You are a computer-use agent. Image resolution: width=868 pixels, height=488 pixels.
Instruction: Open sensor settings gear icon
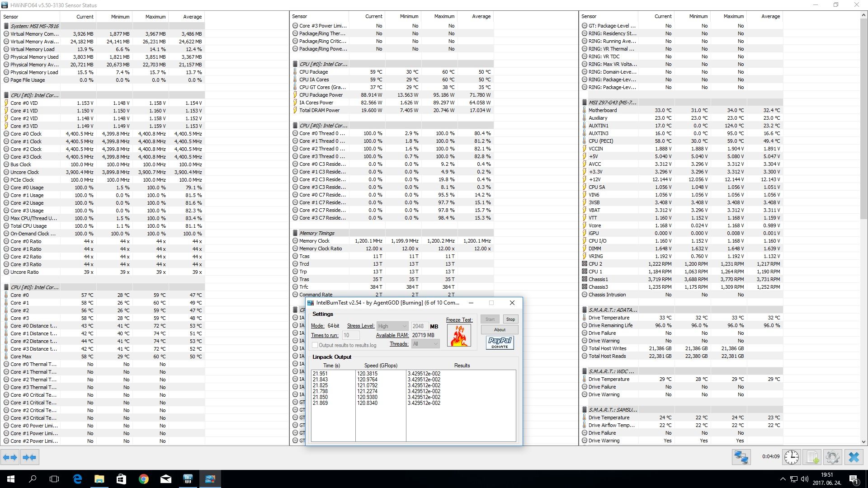(x=832, y=457)
